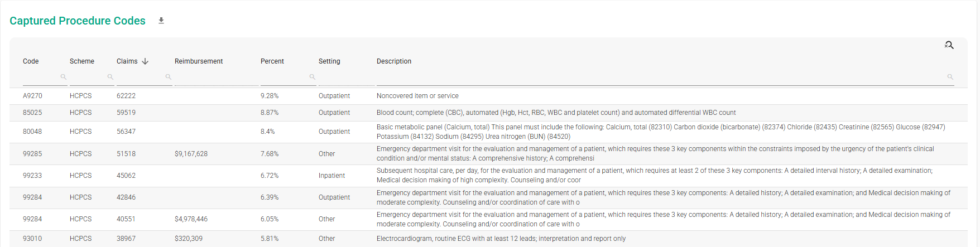Select the 85025 blood count row

point(488,113)
